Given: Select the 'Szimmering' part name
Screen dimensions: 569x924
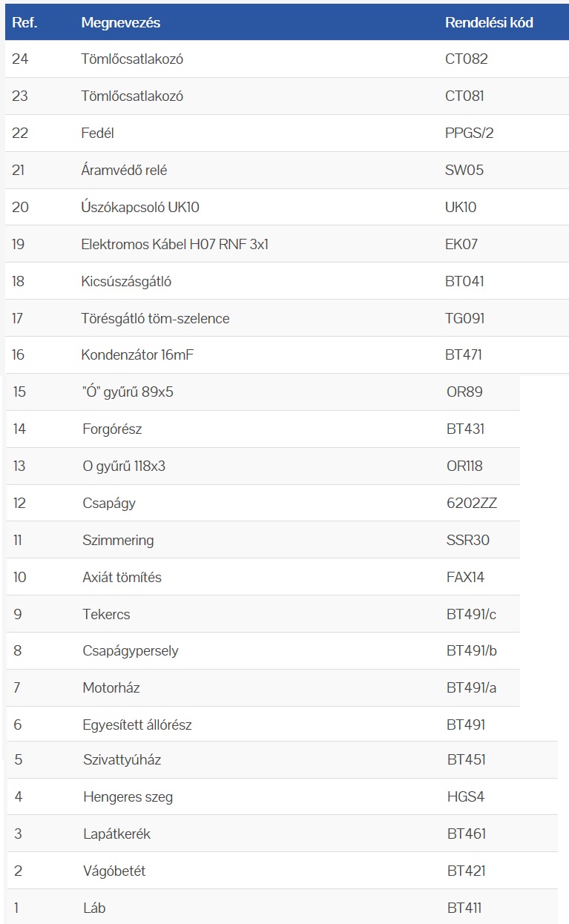Looking at the screenshot, I should tap(118, 540).
